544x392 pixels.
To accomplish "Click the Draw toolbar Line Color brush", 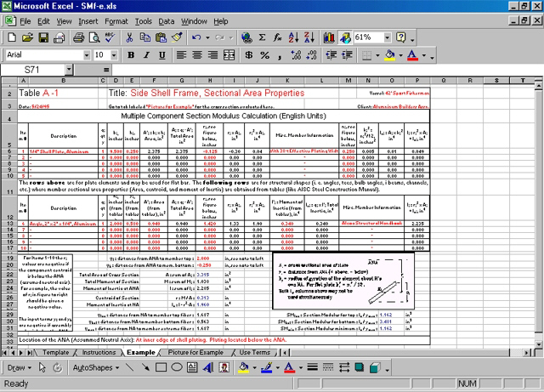I will pyautogui.click(x=266, y=367).
